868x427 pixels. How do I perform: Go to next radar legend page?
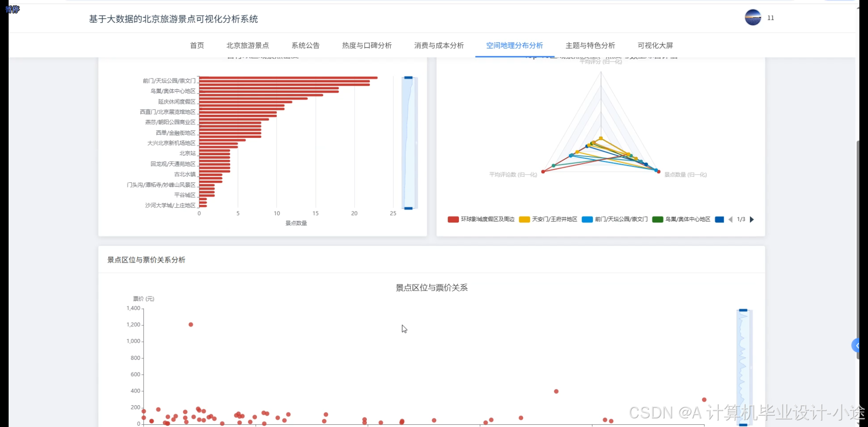click(x=752, y=219)
